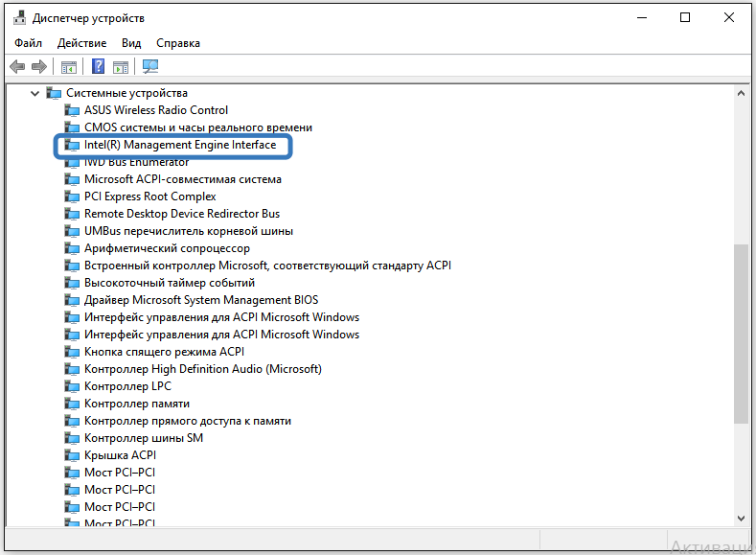
Task: Open the Вид menu
Action: (x=131, y=43)
